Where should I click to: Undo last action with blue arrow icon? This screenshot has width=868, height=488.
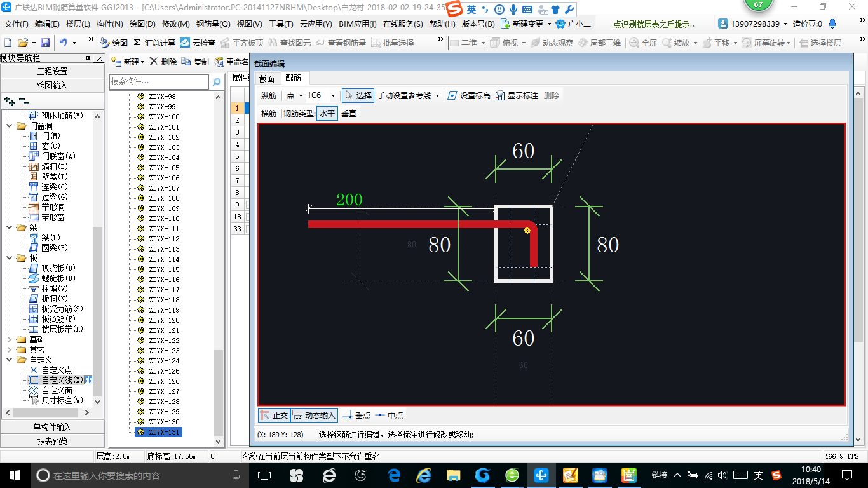pos(64,43)
